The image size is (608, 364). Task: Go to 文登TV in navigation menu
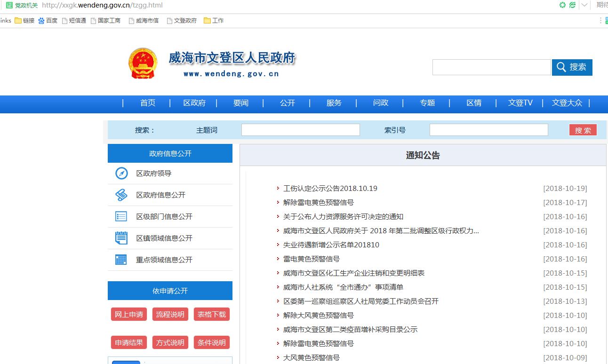click(x=520, y=103)
